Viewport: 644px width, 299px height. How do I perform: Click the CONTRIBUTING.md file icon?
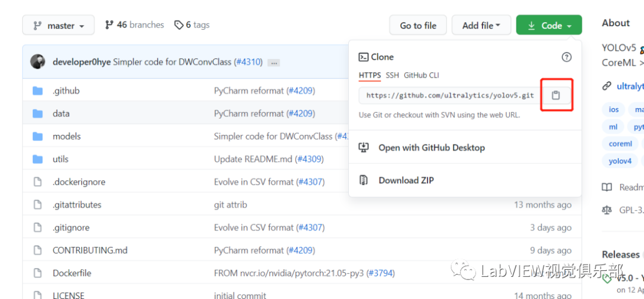pyautogui.click(x=38, y=250)
